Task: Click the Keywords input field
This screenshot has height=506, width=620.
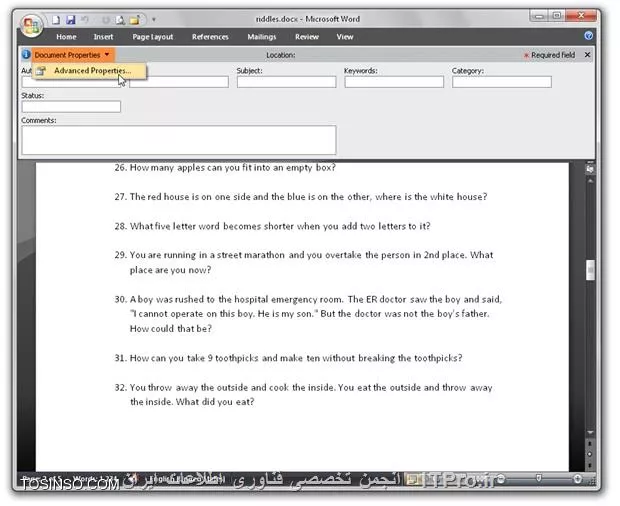Action: tap(394, 82)
